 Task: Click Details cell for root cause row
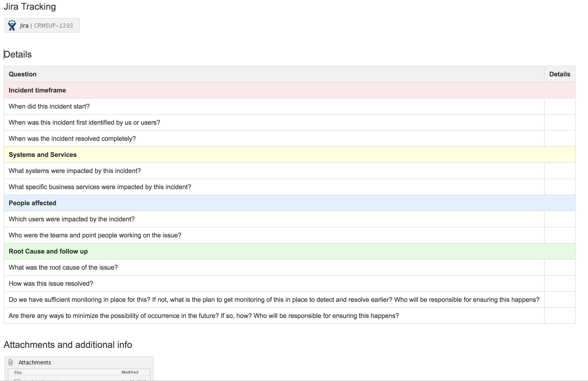click(559, 267)
